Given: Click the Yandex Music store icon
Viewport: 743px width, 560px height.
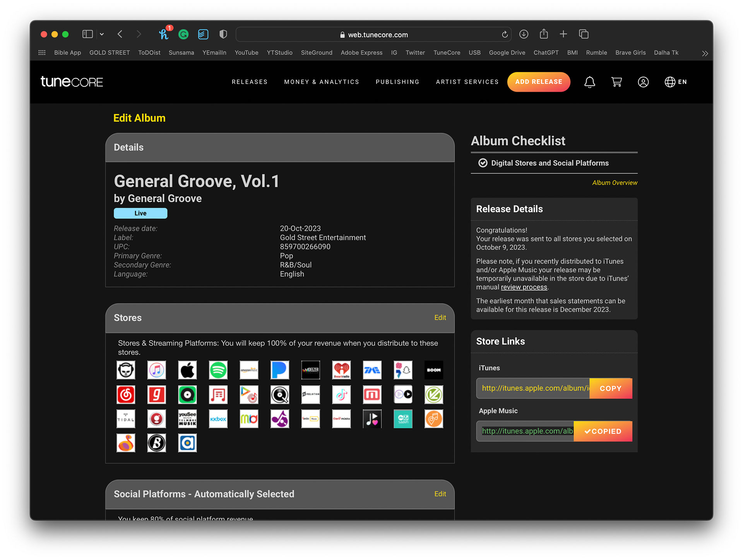Looking at the screenshot, I should click(311, 419).
